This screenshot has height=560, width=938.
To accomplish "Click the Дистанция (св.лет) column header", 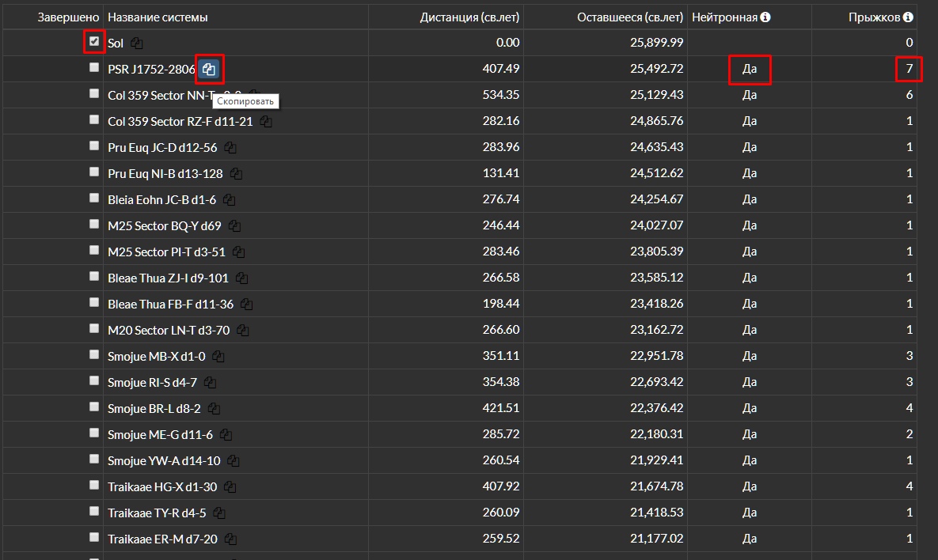I will (x=469, y=17).
